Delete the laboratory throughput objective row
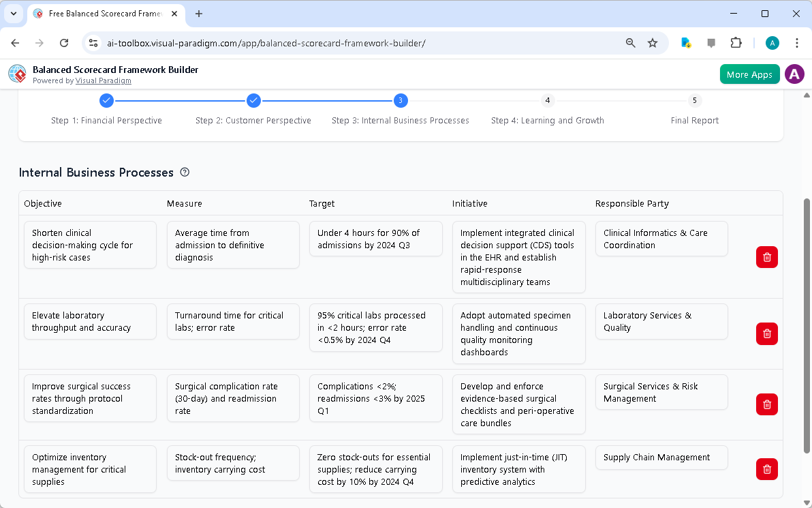Viewport: 812px width, 508px height. (766, 333)
